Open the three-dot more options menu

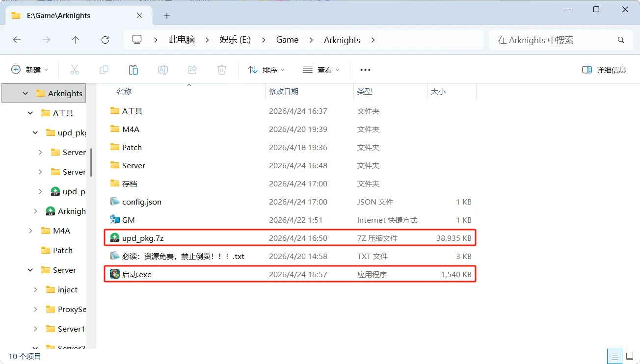[x=365, y=70]
